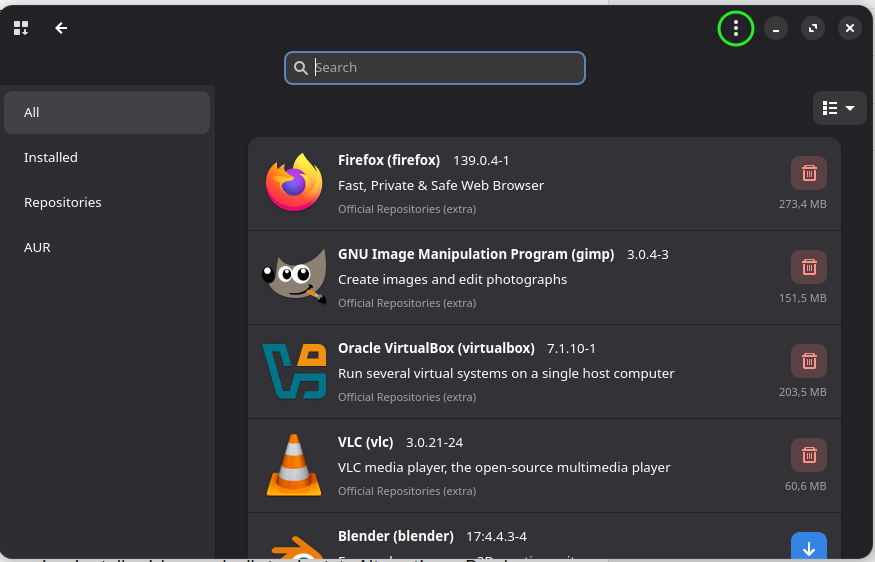This screenshot has width=875, height=562.
Task: Click the VirtualBox logo icon
Action: click(x=294, y=371)
